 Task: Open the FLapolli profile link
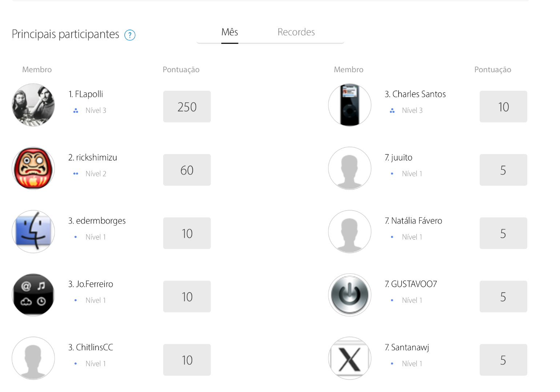89,94
